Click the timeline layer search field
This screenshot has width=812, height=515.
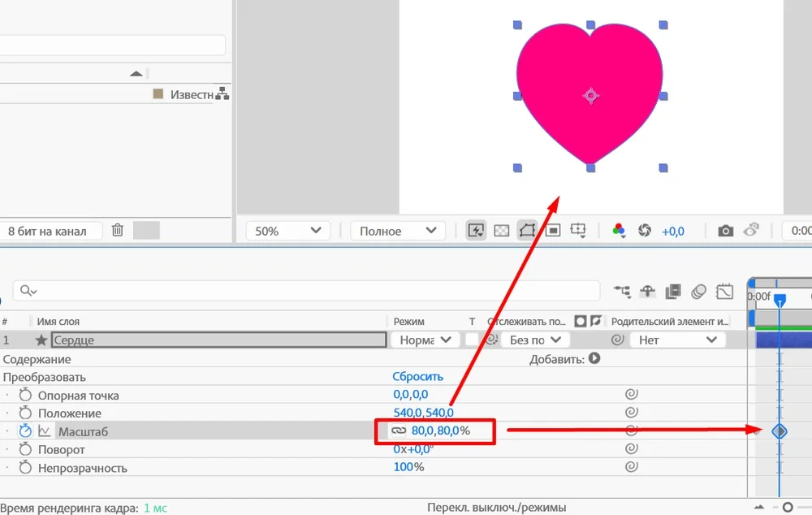point(307,291)
